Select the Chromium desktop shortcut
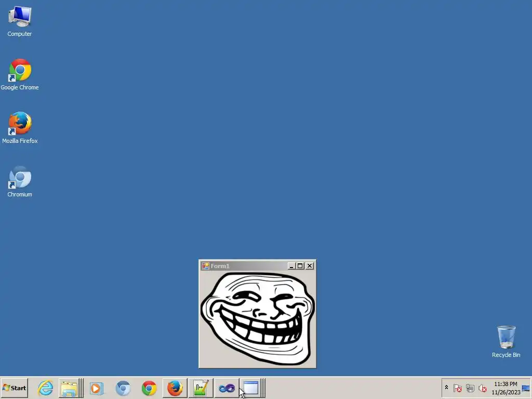Viewport: 532px width, 399px height. click(x=20, y=181)
